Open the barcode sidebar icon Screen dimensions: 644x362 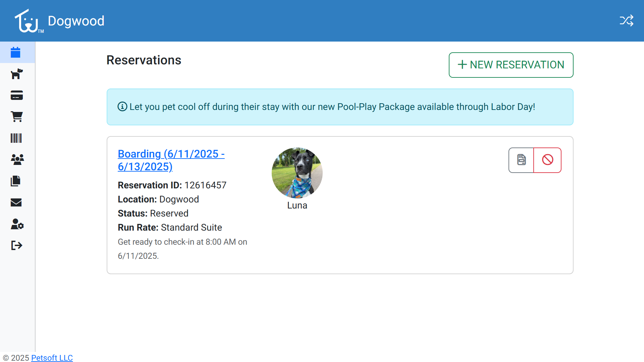tap(16, 138)
